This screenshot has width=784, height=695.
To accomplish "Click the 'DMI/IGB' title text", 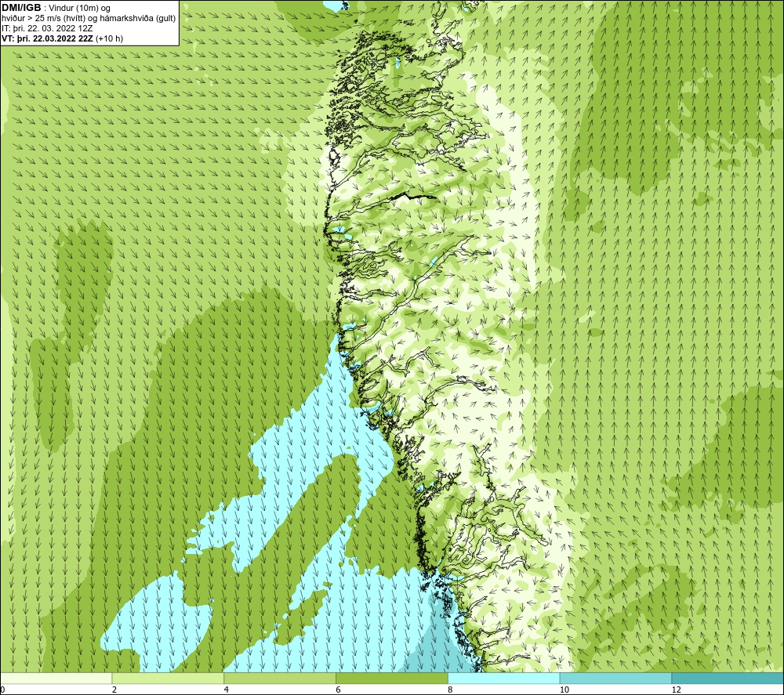I will [21, 8].
